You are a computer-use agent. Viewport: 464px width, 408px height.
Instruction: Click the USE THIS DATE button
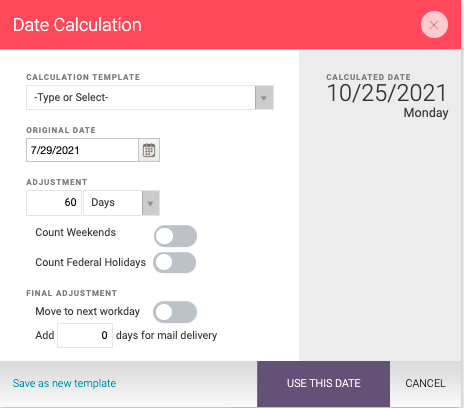(x=323, y=383)
